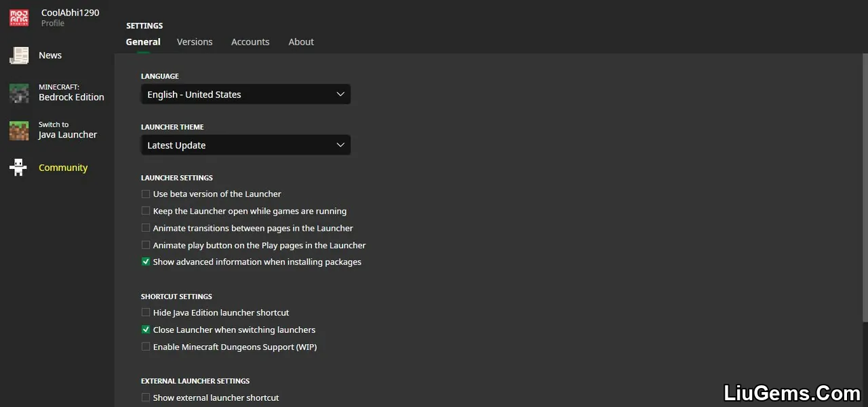The width and height of the screenshot is (868, 407).
Task: Enable Minecraft Dungeons Support (WIP) checkbox
Action: click(x=146, y=347)
